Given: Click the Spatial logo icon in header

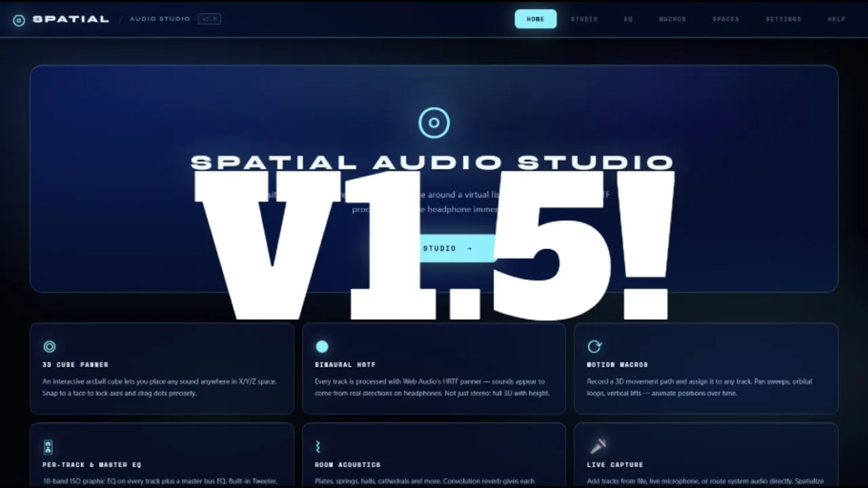Looking at the screenshot, I should [19, 20].
